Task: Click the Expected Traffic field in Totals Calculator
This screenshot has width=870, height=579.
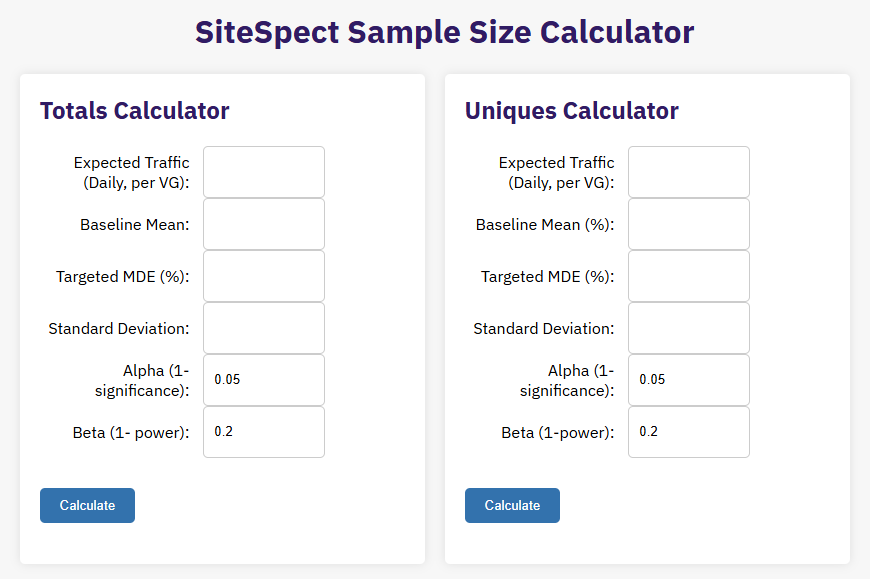Action: point(263,171)
